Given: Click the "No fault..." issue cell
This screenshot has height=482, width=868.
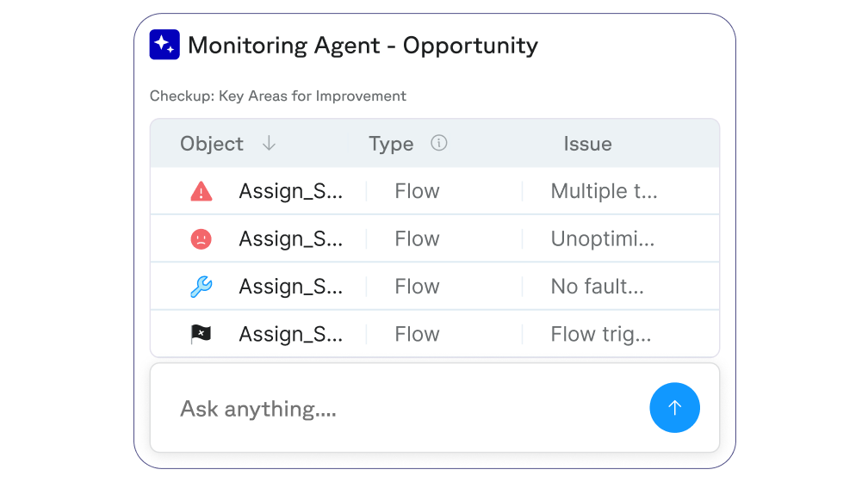Looking at the screenshot, I should click(597, 287).
